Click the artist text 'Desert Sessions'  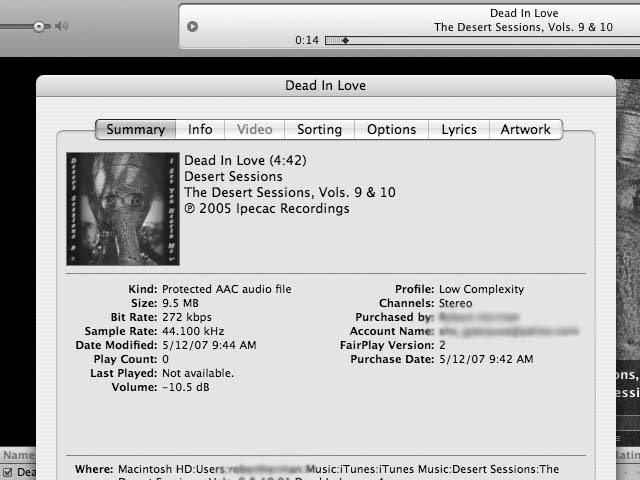pos(233,176)
